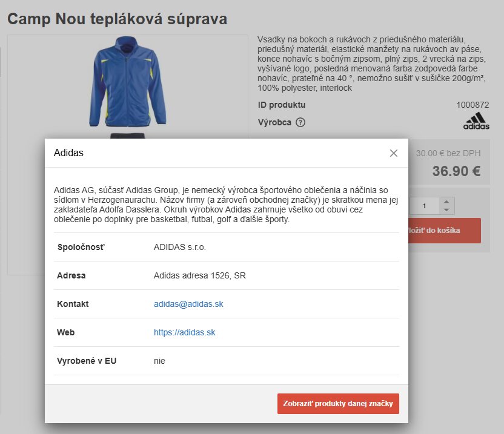This screenshot has height=434, width=504.
Task: Close the Adidas manufacturer dialog
Action: (x=393, y=153)
